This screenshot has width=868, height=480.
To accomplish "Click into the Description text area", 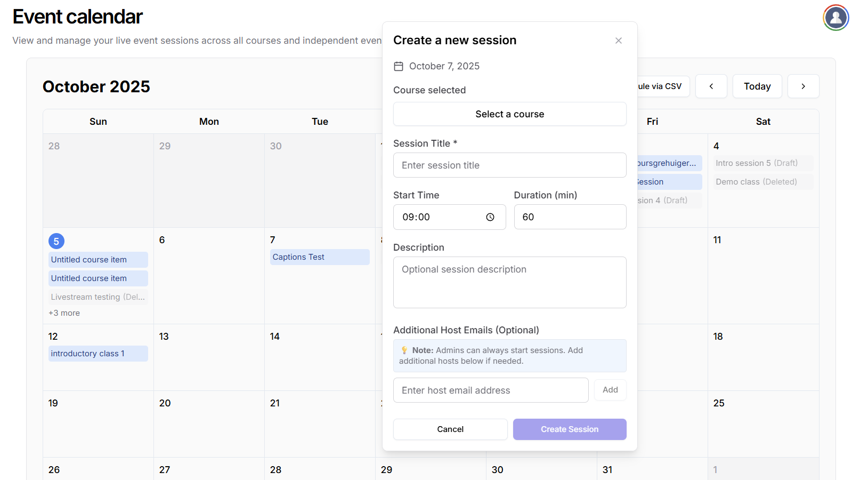I will pyautogui.click(x=509, y=282).
